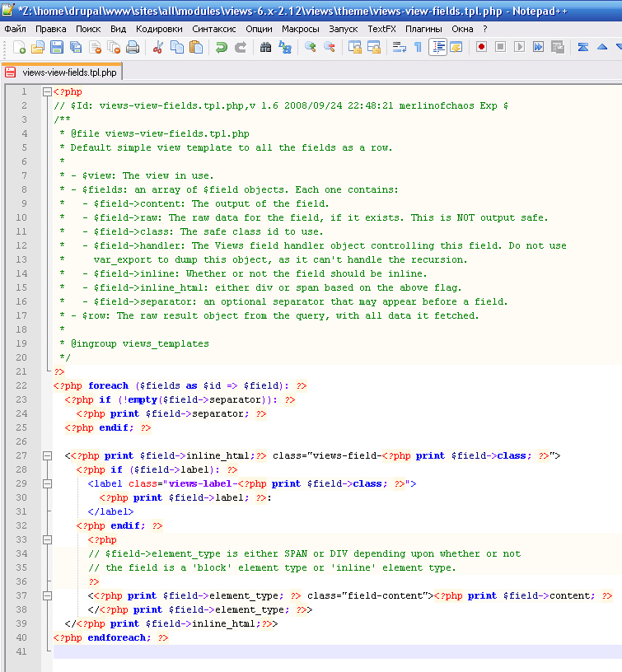Click the Copy toolbar icon
The width and height of the screenshot is (622, 672).
tap(176, 47)
